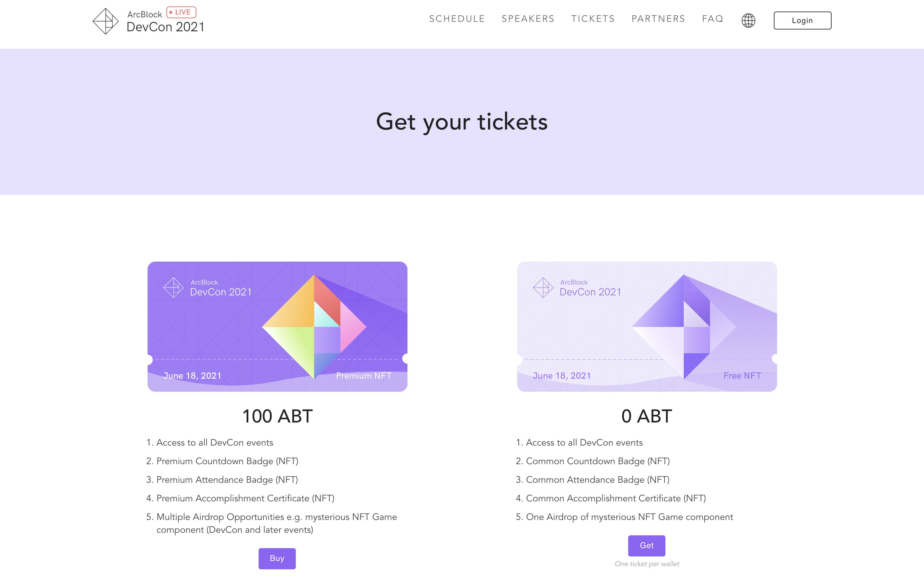The width and height of the screenshot is (924, 577).
Task: Click the 100 ABT price heading
Action: pos(277,416)
